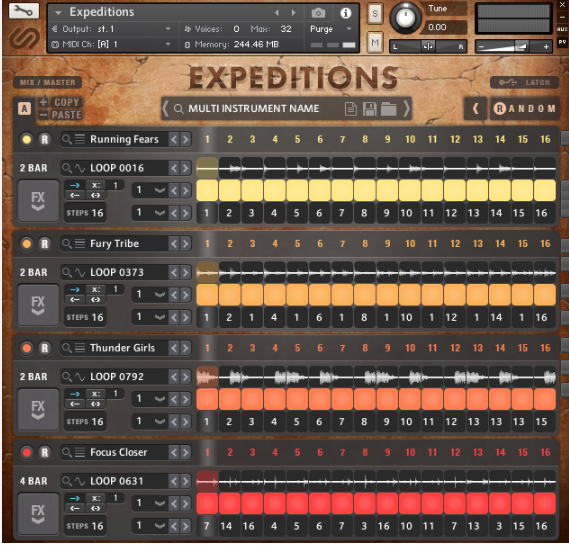Open the instrument info icon
The image size is (569, 554).
pos(345,13)
